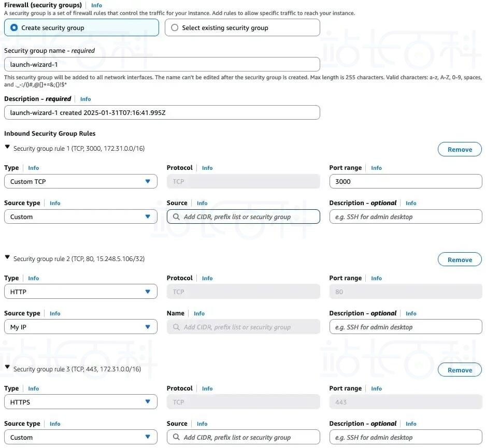The height and width of the screenshot is (448, 486).
Task: Focus the port range field showing 3000
Action: (x=406, y=182)
